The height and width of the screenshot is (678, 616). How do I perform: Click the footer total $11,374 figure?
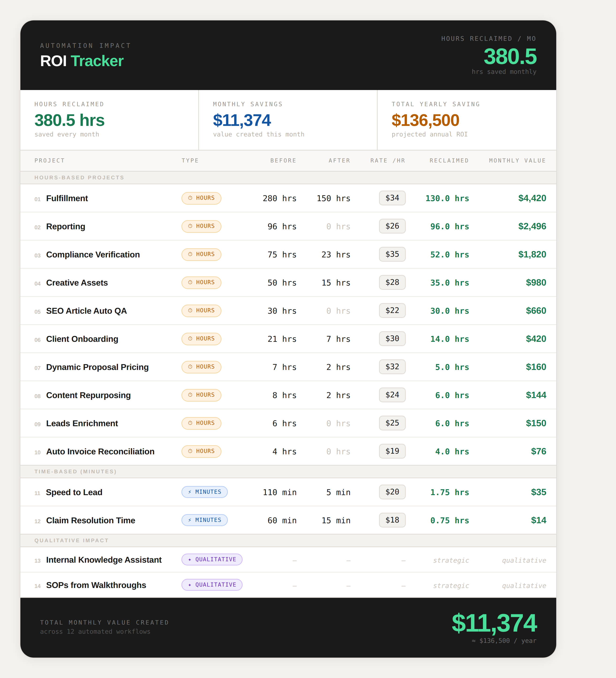click(x=494, y=623)
